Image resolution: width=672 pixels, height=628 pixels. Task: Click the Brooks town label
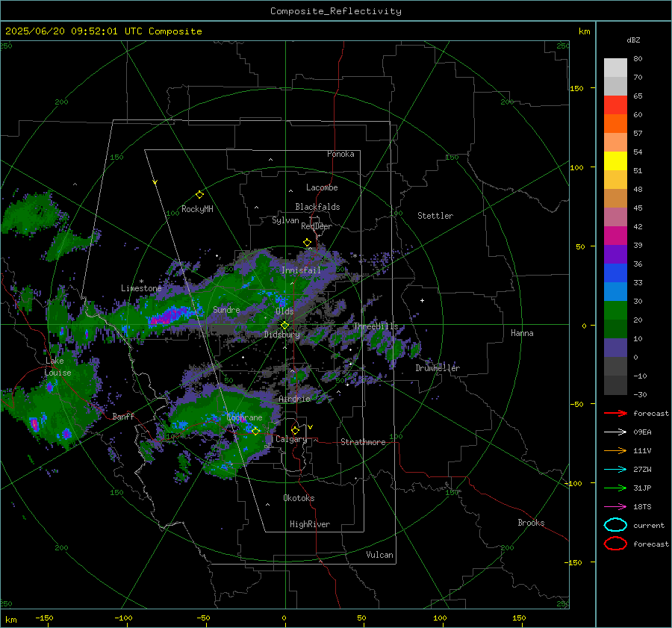tap(531, 523)
